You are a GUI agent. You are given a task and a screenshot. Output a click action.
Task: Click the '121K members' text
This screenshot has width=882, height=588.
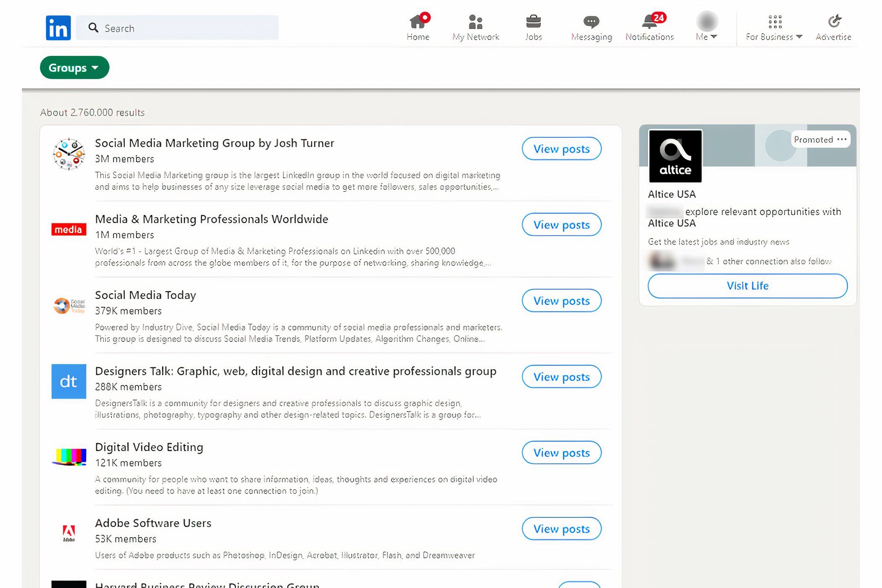[128, 463]
